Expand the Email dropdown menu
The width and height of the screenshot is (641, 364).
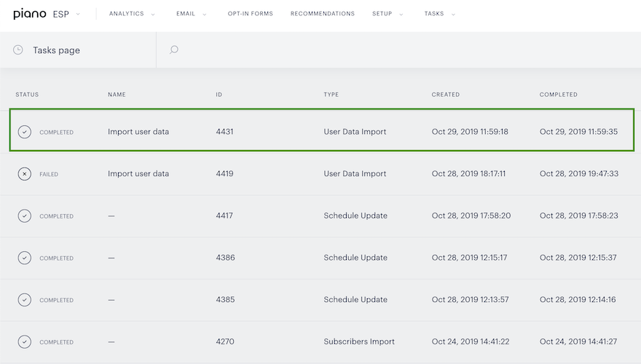(191, 14)
